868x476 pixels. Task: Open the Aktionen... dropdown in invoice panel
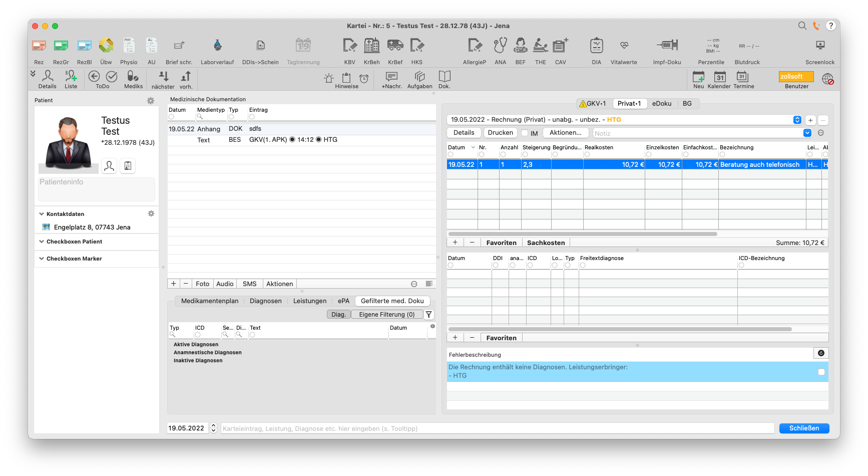click(566, 133)
